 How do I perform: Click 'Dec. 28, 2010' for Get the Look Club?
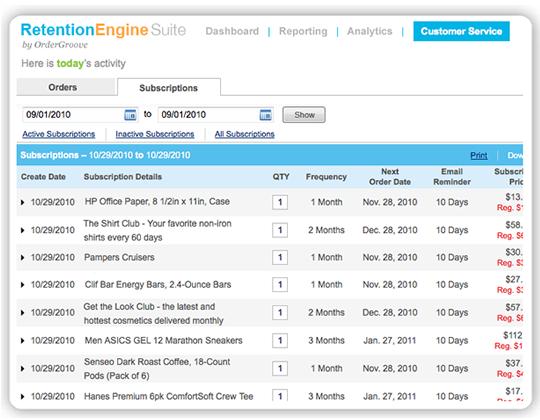[x=390, y=313]
